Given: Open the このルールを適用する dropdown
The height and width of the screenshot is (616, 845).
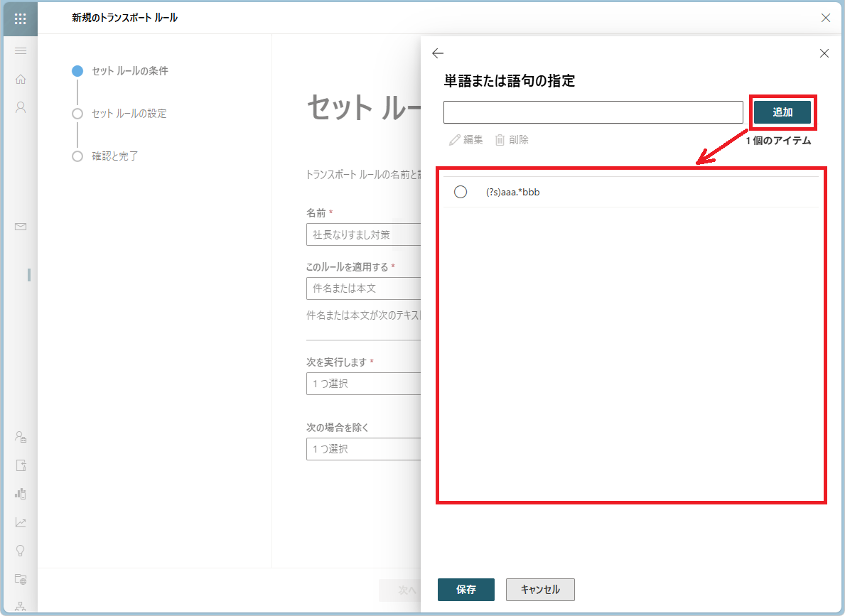Looking at the screenshot, I should pyautogui.click(x=363, y=288).
